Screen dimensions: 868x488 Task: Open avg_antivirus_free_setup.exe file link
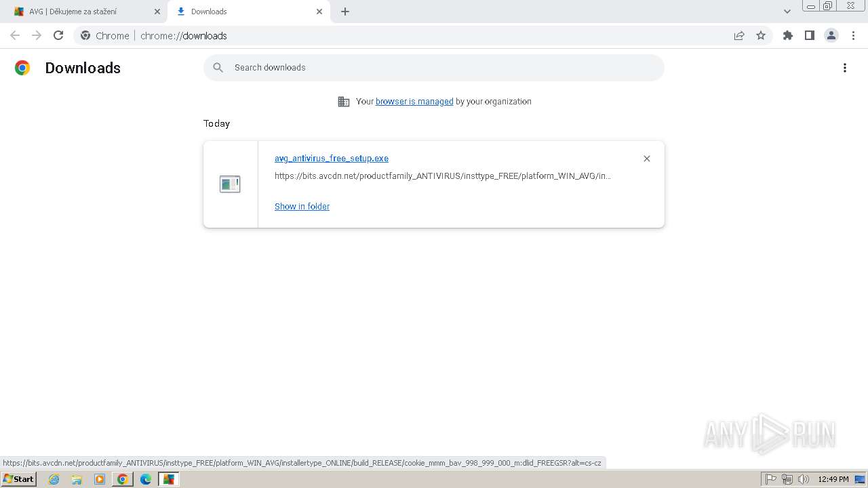(x=332, y=159)
